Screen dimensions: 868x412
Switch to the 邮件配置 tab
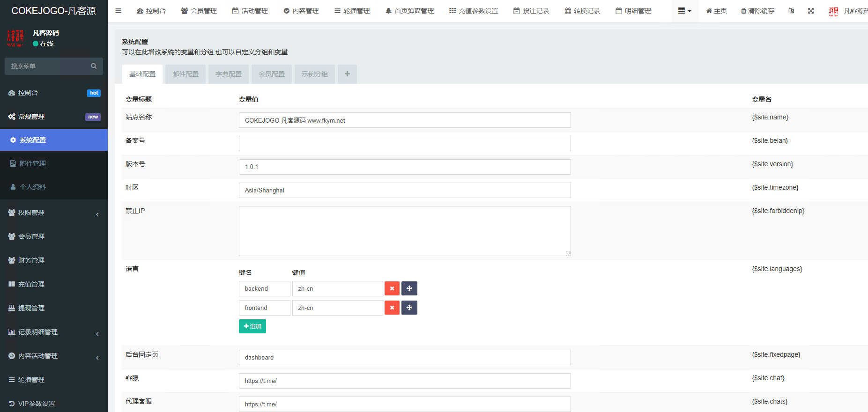tap(185, 74)
